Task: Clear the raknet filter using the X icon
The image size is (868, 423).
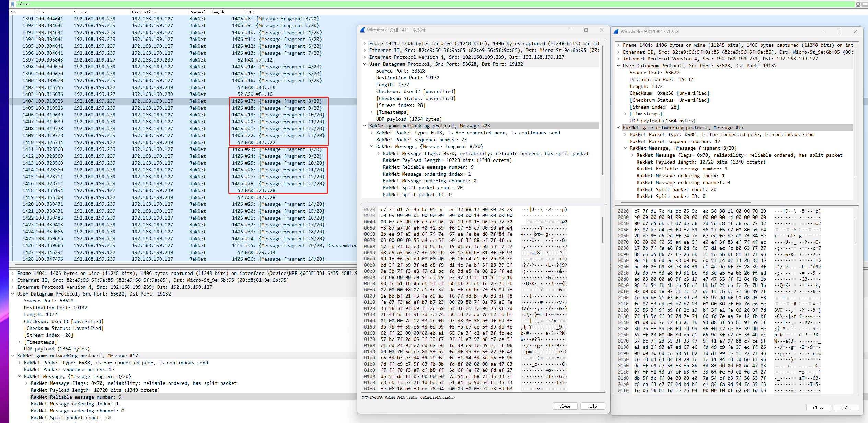Action: tap(858, 4)
